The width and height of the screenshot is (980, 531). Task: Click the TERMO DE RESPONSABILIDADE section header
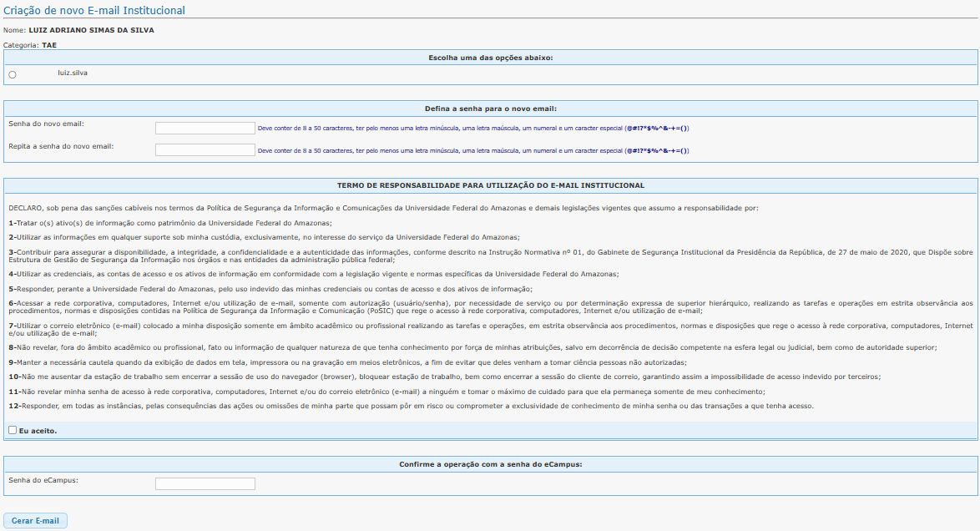click(x=490, y=185)
